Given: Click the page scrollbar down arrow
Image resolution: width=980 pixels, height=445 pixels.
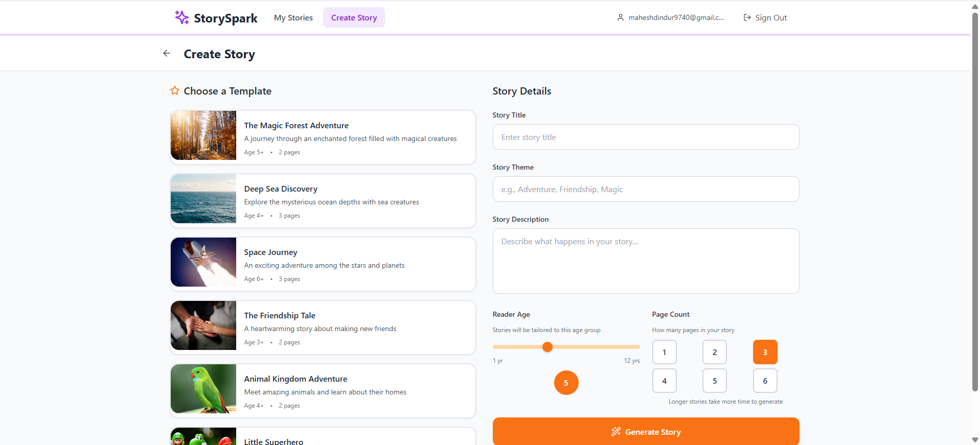Looking at the screenshot, I should 975,440.
